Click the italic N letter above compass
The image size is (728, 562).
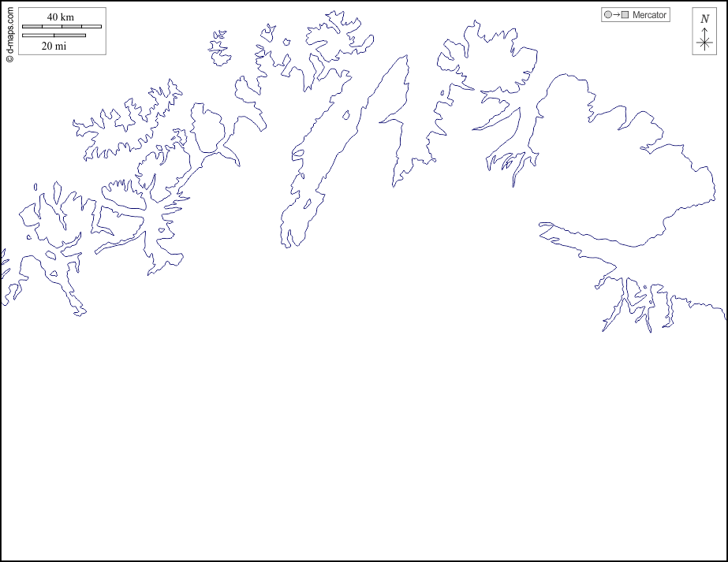coord(704,19)
